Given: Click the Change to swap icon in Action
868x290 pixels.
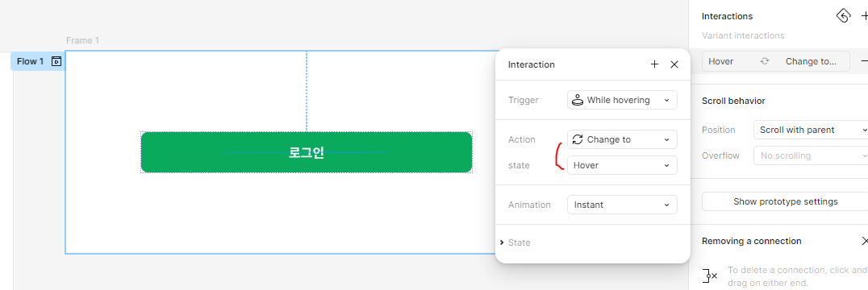Looking at the screenshot, I should (578, 139).
